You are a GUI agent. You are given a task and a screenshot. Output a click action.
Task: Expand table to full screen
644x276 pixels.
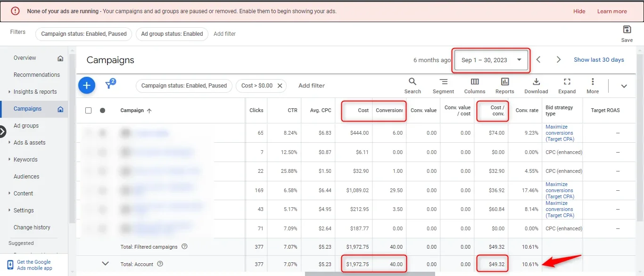click(x=567, y=86)
